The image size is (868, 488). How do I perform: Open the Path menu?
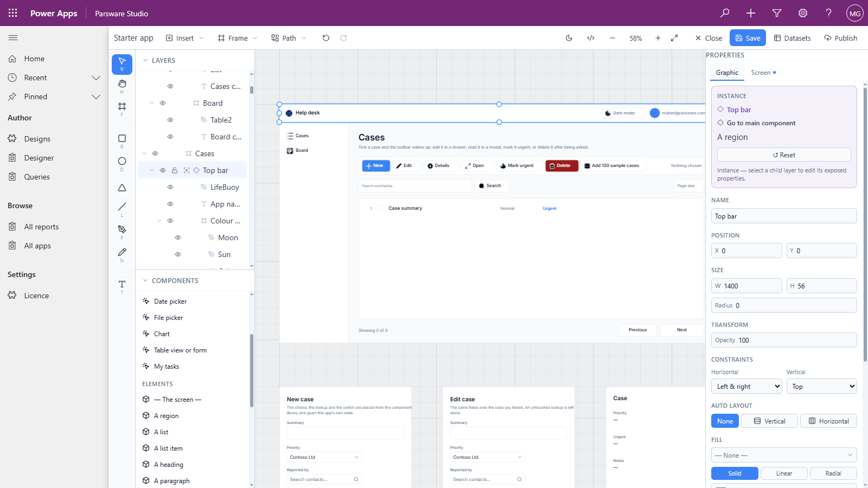(x=289, y=38)
